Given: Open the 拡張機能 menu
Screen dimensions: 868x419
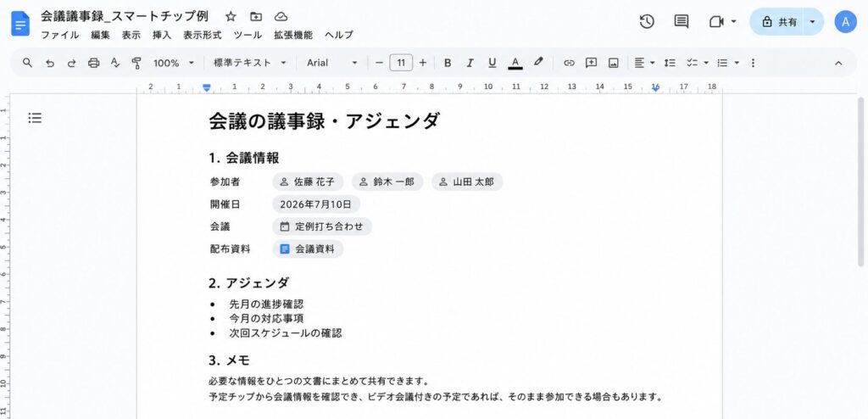Looking at the screenshot, I should tap(292, 35).
